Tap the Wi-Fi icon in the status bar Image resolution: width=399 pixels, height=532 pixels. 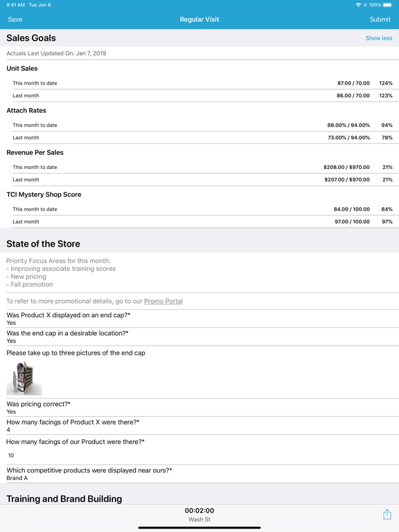(x=358, y=5)
